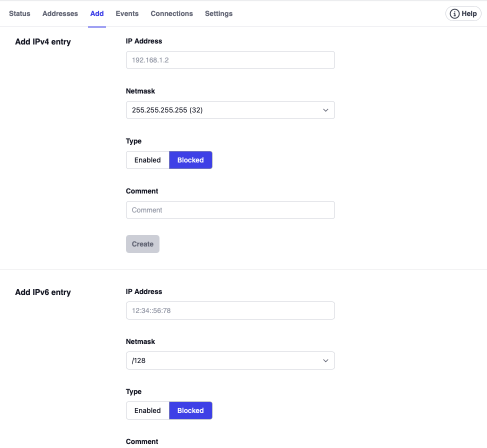The width and height of the screenshot is (487, 448).
Task: Click the IPv4 Comment input field
Action: 230,210
